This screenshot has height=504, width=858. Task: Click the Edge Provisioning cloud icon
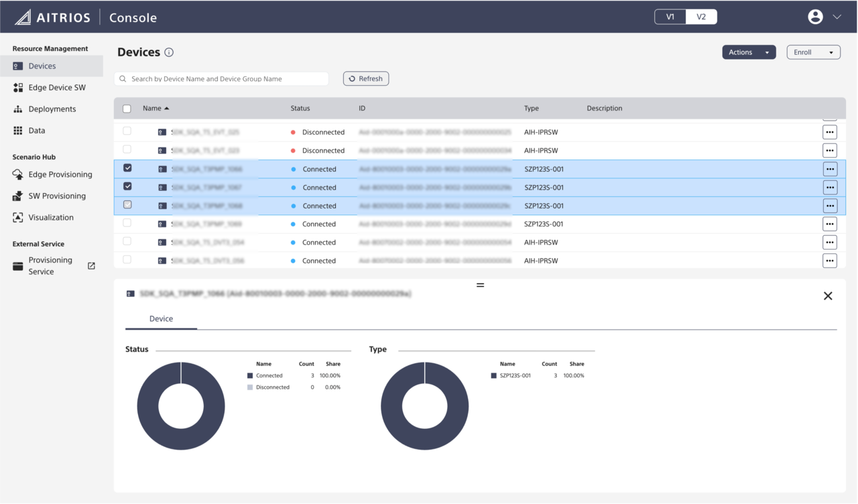(18, 174)
